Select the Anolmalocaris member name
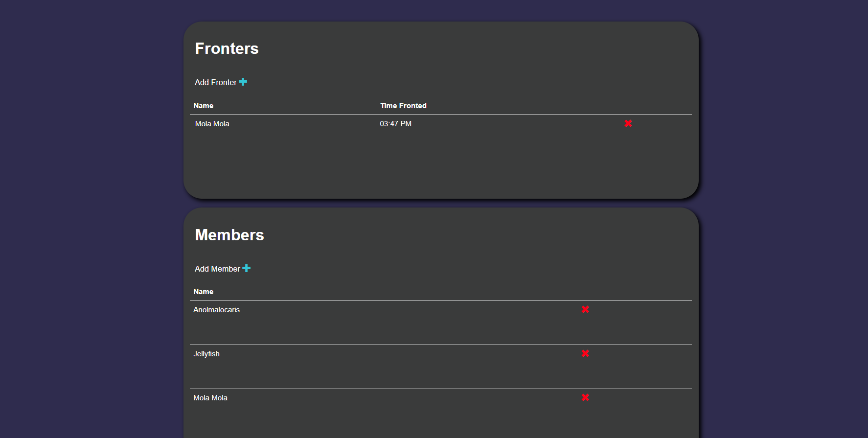This screenshot has width=868, height=438. 216,310
